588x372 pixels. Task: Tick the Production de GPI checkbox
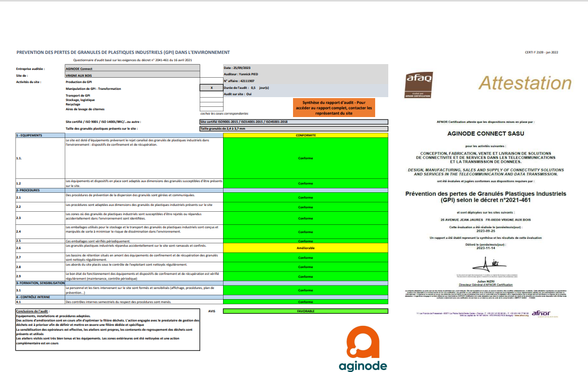click(211, 82)
